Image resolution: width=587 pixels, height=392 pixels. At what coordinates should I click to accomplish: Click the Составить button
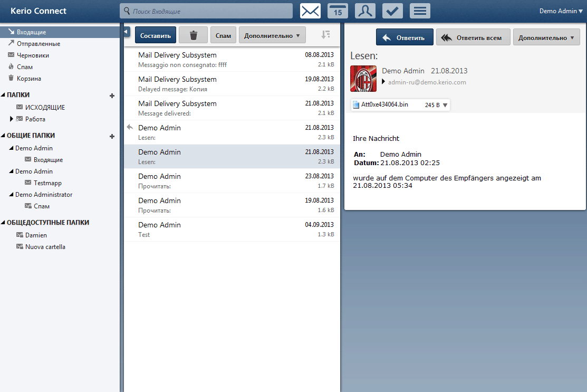[x=156, y=35]
